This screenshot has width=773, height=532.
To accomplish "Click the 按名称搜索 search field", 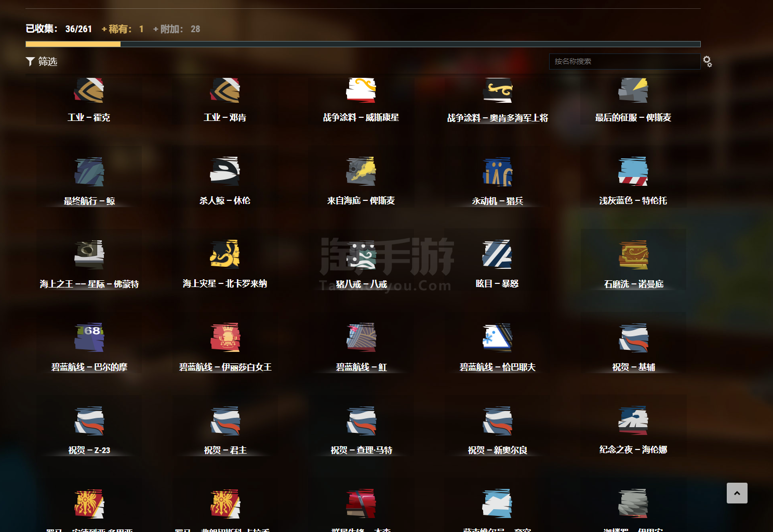I will [624, 61].
